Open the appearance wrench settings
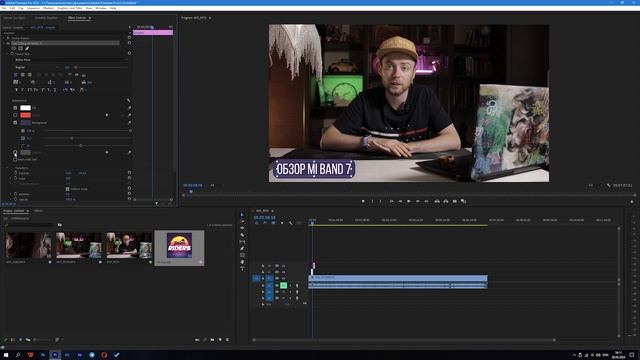Viewport: 640px width, 360px height. pyautogui.click(x=129, y=100)
